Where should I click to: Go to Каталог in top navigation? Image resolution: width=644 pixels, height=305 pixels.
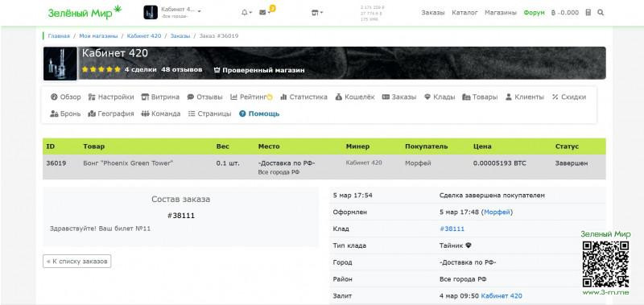(x=464, y=13)
